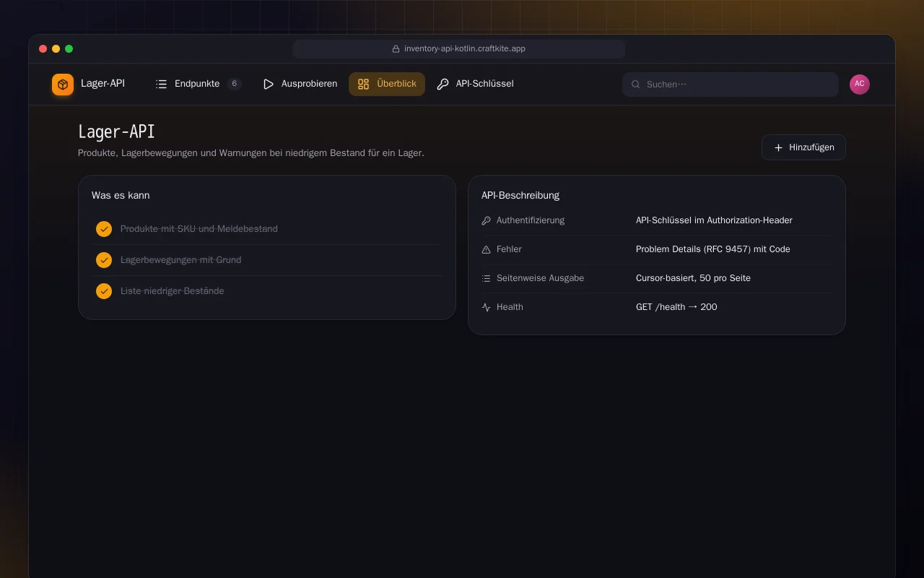Image resolution: width=924 pixels, height=578 pixels.
Task: Click the lock icon in address bar
Action: pos(396,49)
